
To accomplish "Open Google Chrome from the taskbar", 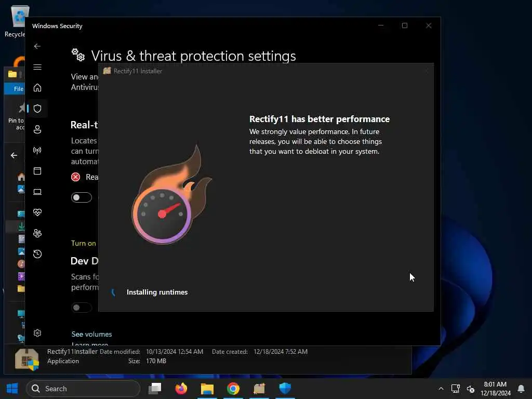I will [233, 389].
